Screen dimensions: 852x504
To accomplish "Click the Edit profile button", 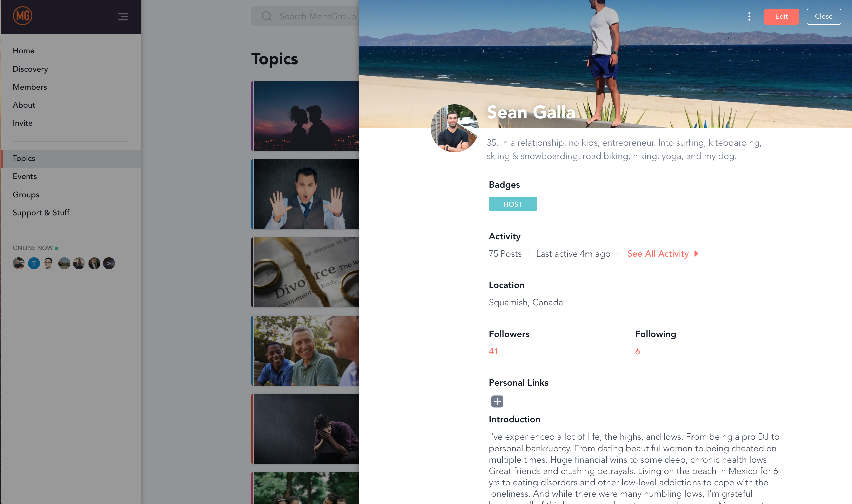I will click(x=781, y=17).
